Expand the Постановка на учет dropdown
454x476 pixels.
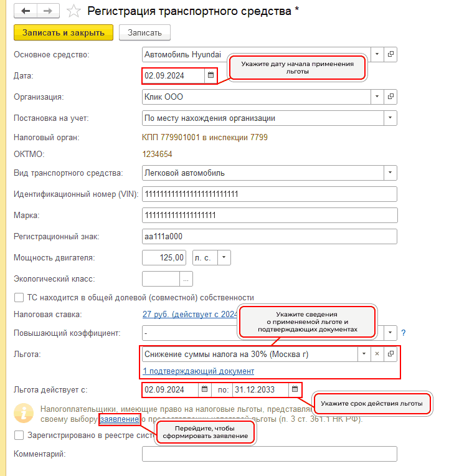(390, 118)
